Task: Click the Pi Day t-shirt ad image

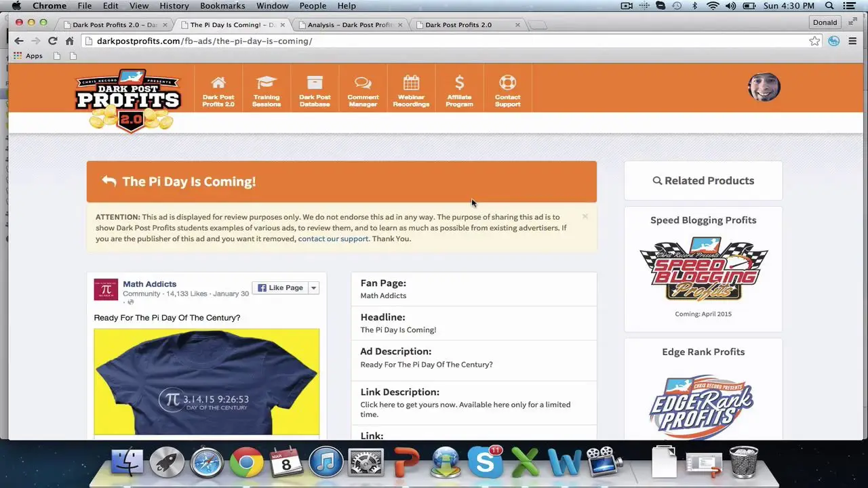Action: [x=206, y=382]
